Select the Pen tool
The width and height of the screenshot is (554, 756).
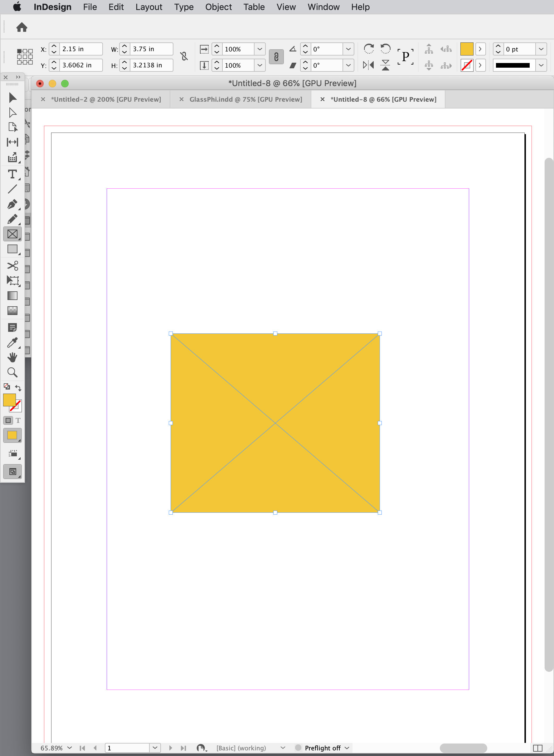click(13, 204)
